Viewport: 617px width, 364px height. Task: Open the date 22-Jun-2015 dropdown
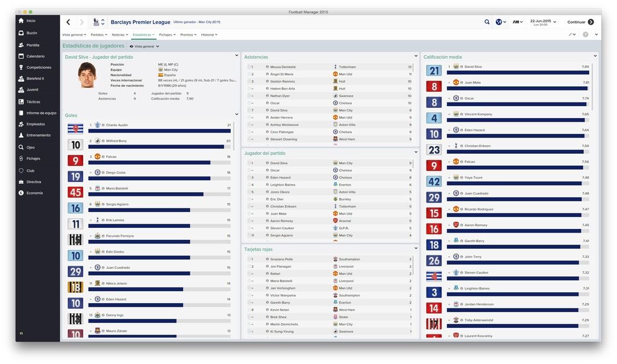[543, 22]
